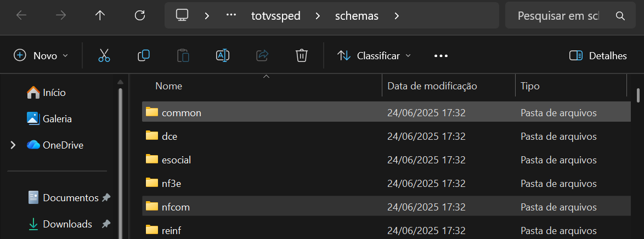Open the Novo dropdown menu
Screen dimensions: 644x239
[42, 55]
